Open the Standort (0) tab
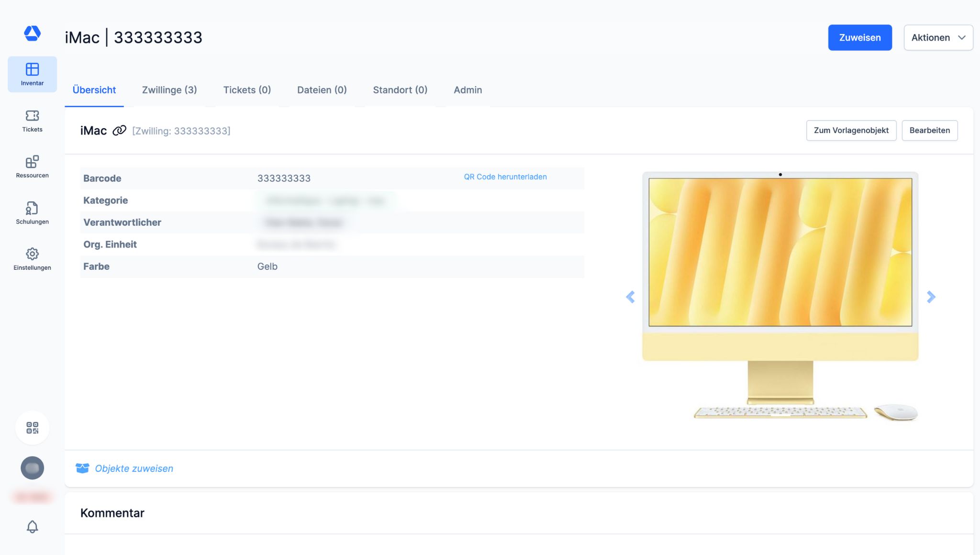 click(x=400, y=90)
